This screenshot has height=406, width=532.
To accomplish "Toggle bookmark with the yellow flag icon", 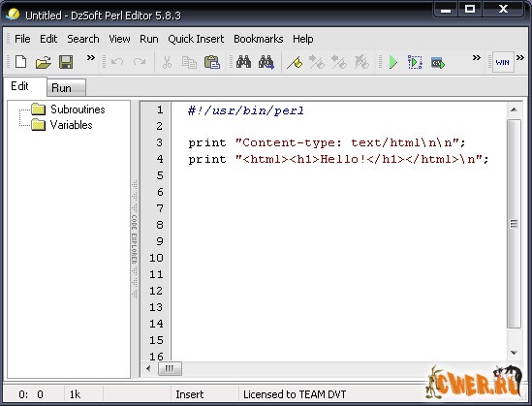I will point(295,63).
